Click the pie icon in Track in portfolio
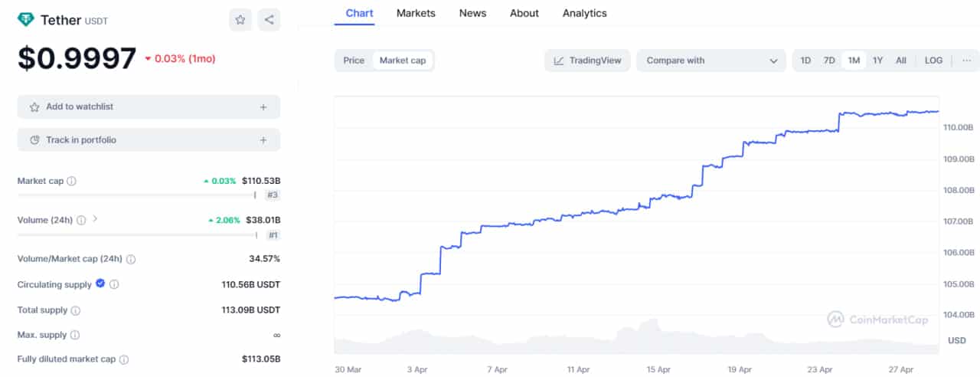The image size is (980, 377). click(x=34, y=140)
